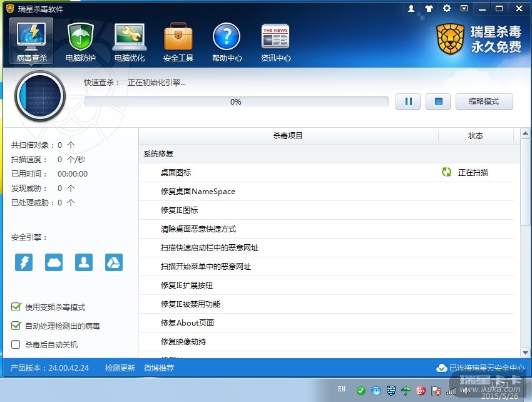This screenshot has height=402, width=532.
Task: Click the EN language indicator in tray
Action: point(342,389)
